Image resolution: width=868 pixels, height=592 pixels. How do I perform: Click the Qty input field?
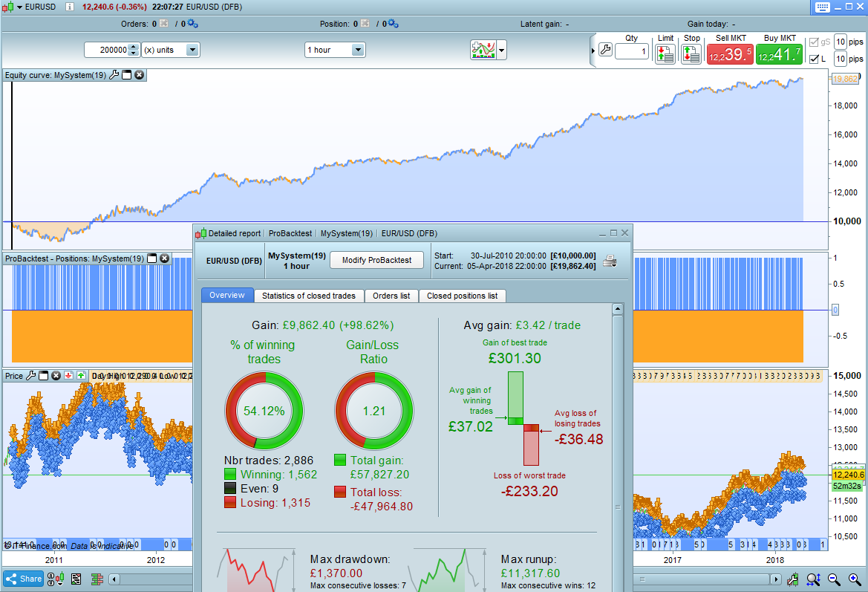632,51
